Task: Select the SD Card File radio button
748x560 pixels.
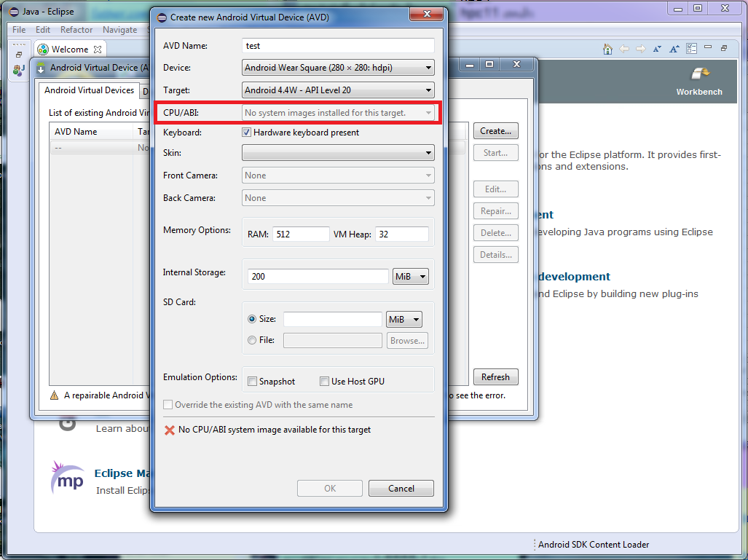Action: [x=252, y=340]
